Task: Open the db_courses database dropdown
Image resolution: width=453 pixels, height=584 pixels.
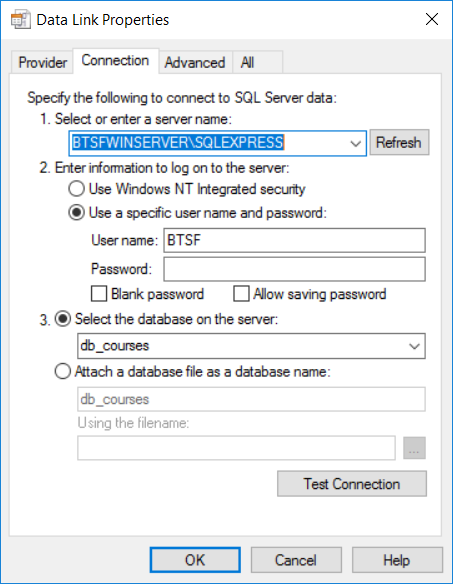Action: [414, 346]
